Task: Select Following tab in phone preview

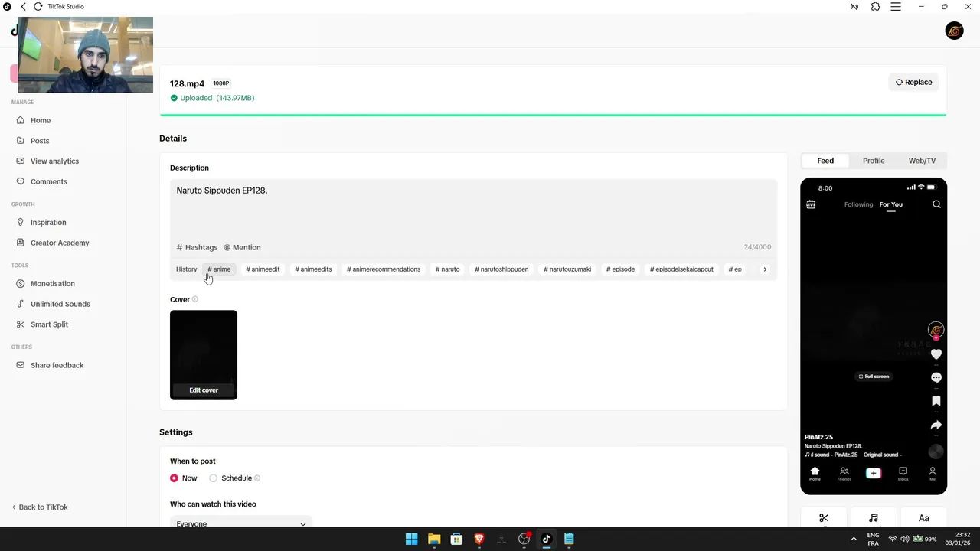Action: (x=858, y=204)
